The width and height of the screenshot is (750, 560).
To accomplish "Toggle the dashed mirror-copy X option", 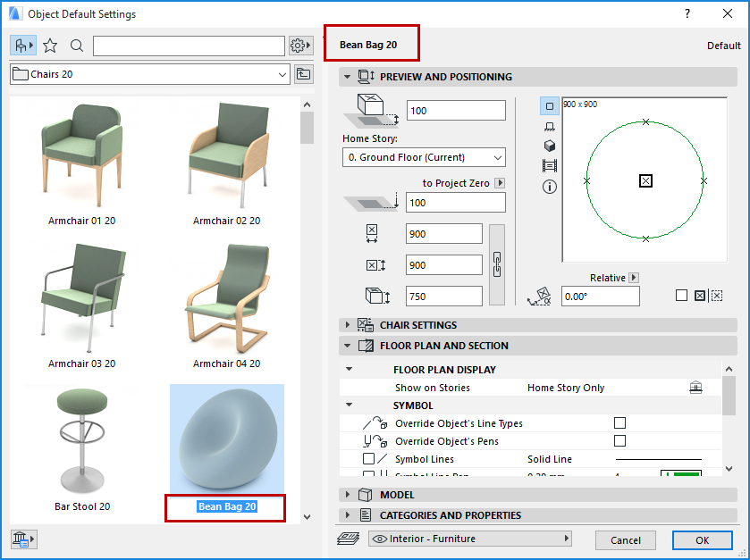I will pos(717,296).
